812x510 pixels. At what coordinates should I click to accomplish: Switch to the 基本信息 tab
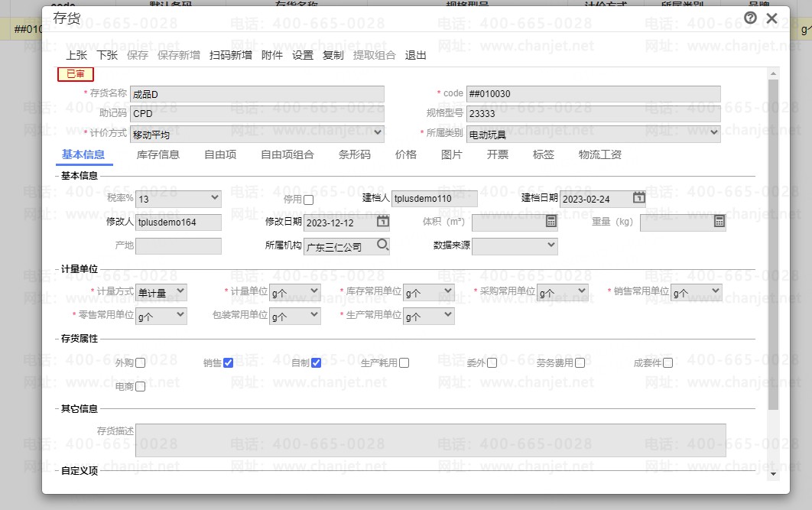[x=83, y=154]
